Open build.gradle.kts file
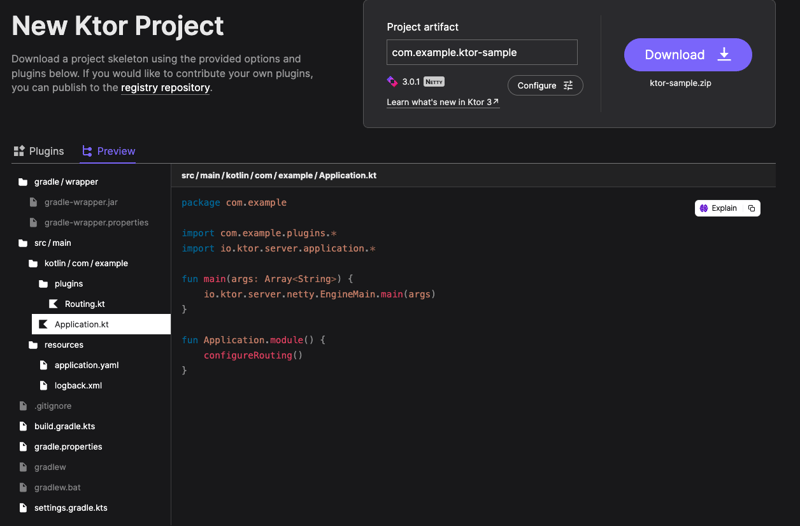The image size is (800, 526). (x=64, y=427)
